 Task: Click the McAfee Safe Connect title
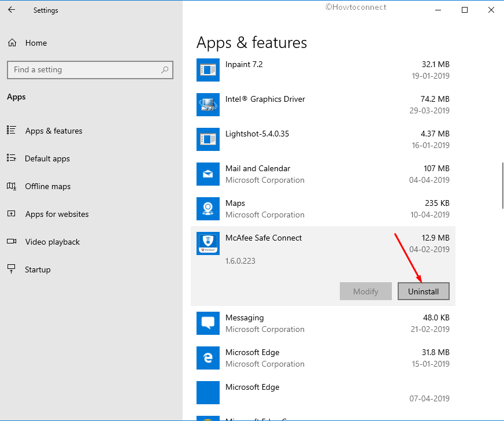pyautogui.click(x=264, y=238)
